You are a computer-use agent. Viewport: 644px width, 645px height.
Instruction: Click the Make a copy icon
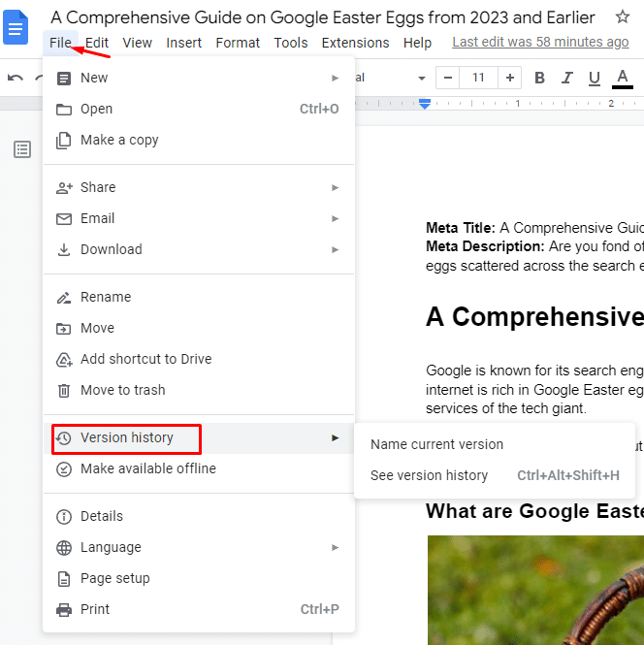coord(63,141)
